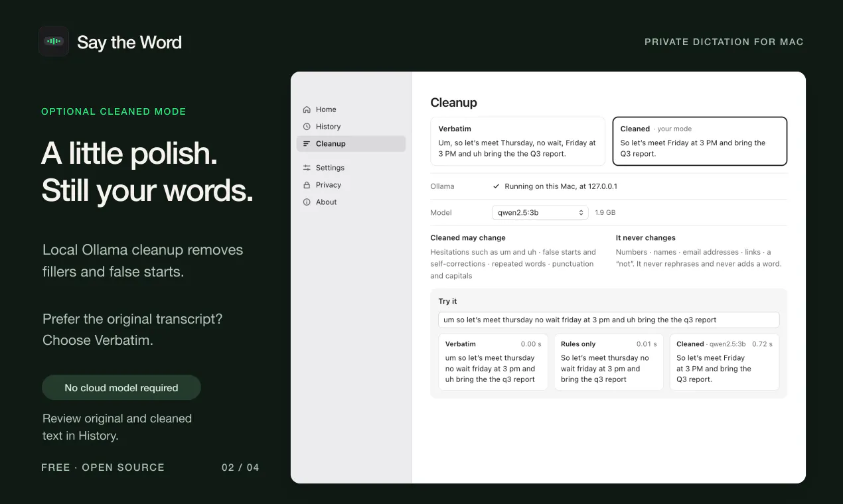Click the Verbatim result card in Try it
This screenshot has width=843, height=504.
pyautogui.click(x=493, y=362)
